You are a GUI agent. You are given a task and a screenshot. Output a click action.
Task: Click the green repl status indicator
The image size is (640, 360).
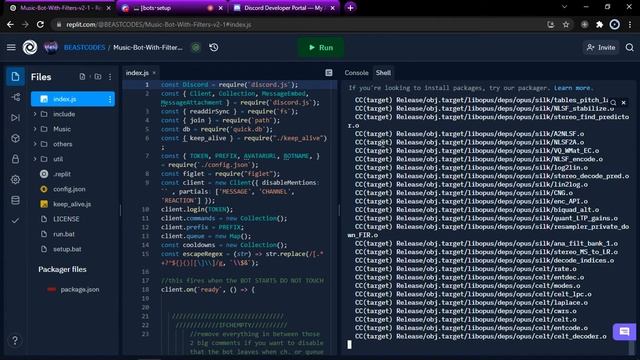point(196,47)
